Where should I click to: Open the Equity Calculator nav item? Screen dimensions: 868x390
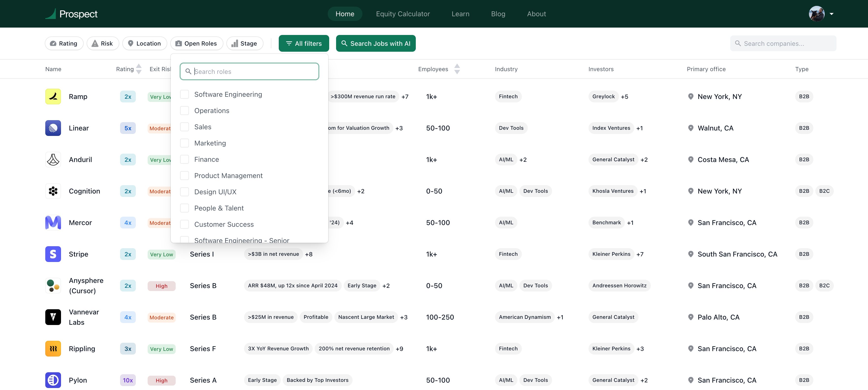(x=403, y=14)
